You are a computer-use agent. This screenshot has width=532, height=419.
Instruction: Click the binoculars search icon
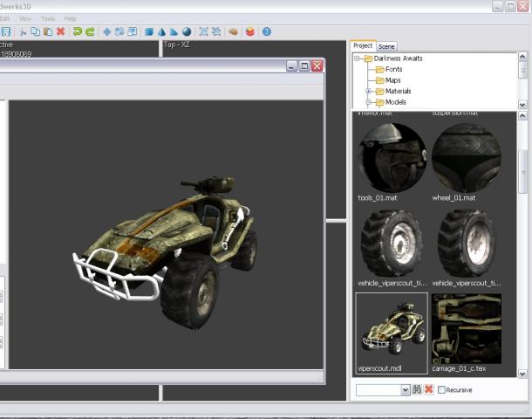coord(417,389)
